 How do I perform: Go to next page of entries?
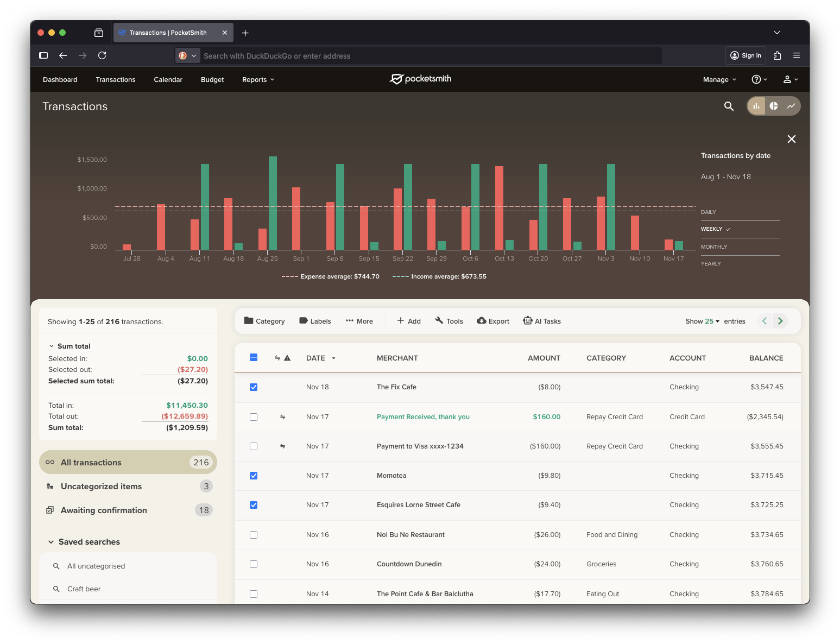[780, 321]
